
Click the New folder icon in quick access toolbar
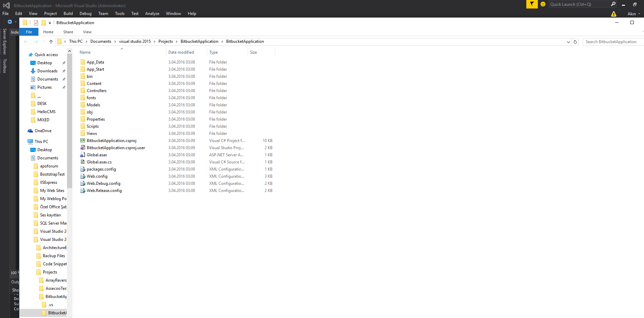click(x=44, y=23)
